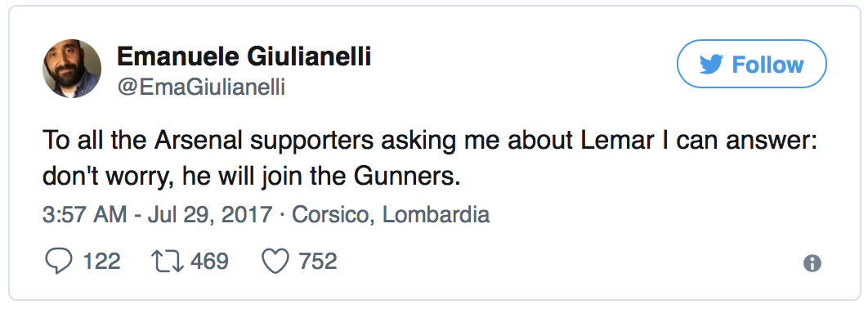Open the 3:57 AM tweet time link
The width and height of the screenshot is (868, 309).
[85, 215]
